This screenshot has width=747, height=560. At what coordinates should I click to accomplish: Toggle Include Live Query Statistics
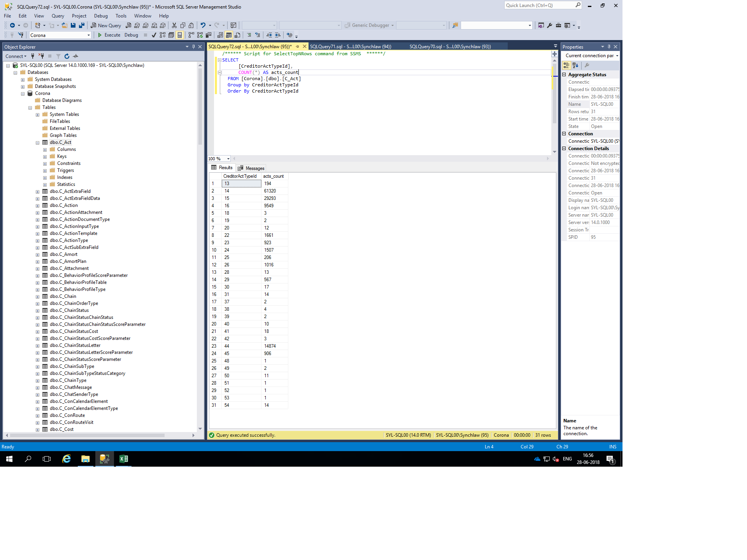point(200,35)
